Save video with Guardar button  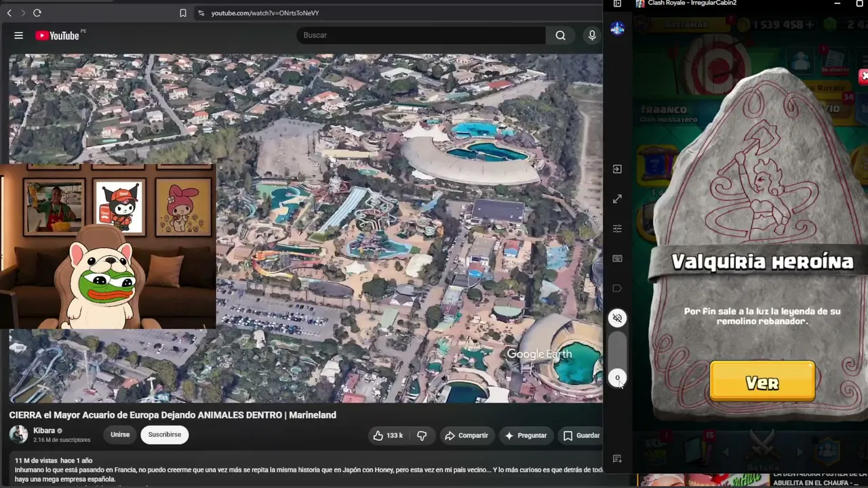[x=582, y=436]
